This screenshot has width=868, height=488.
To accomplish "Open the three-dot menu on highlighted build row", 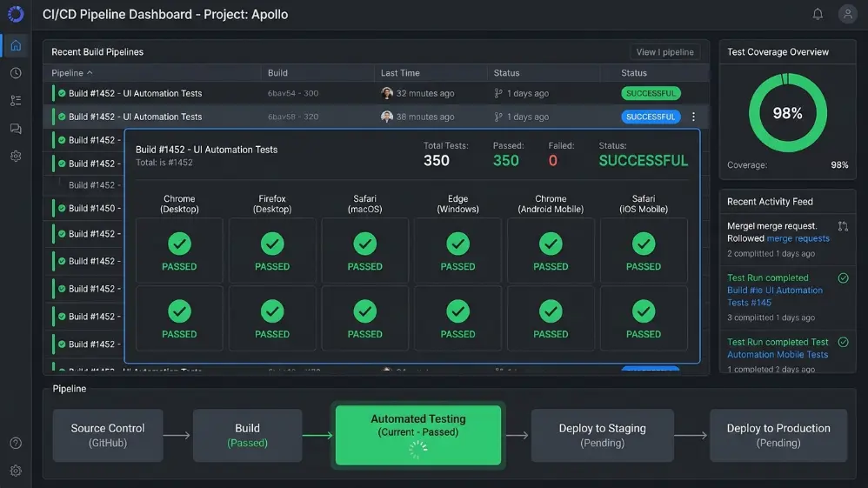I will tap(694, 117).
